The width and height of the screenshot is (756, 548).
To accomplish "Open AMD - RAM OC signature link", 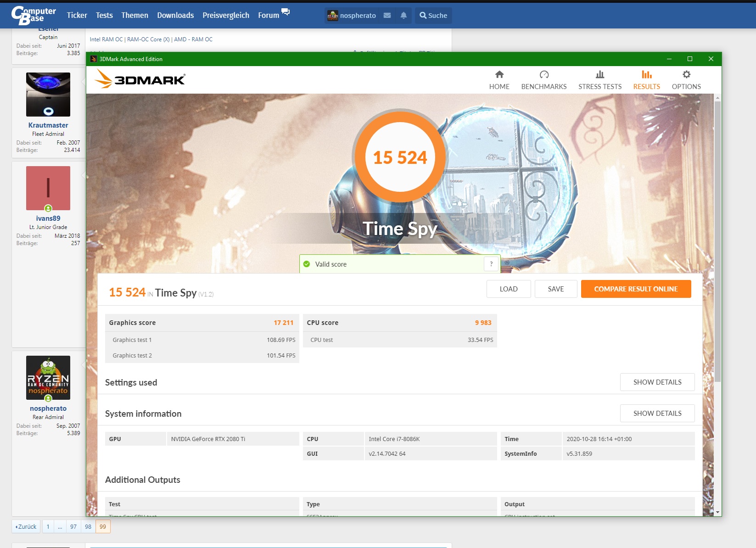I will pyautogui.click(x=193, y=39).
